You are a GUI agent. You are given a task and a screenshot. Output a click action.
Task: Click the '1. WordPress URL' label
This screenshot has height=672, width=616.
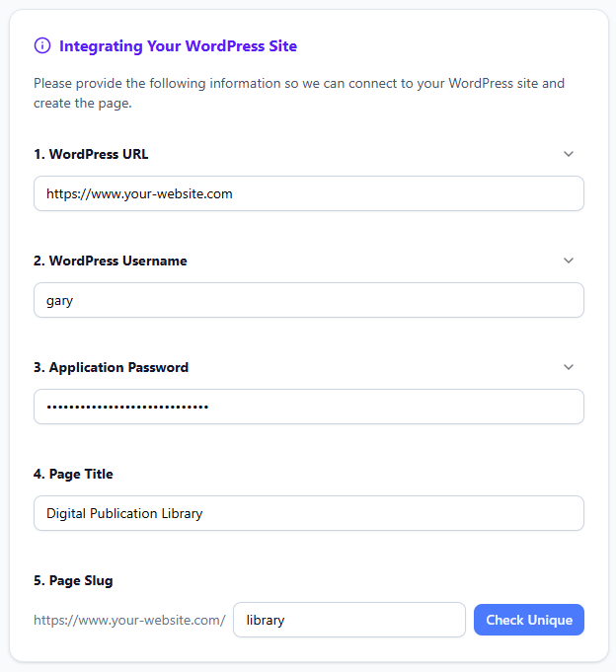tap(91, 154)
